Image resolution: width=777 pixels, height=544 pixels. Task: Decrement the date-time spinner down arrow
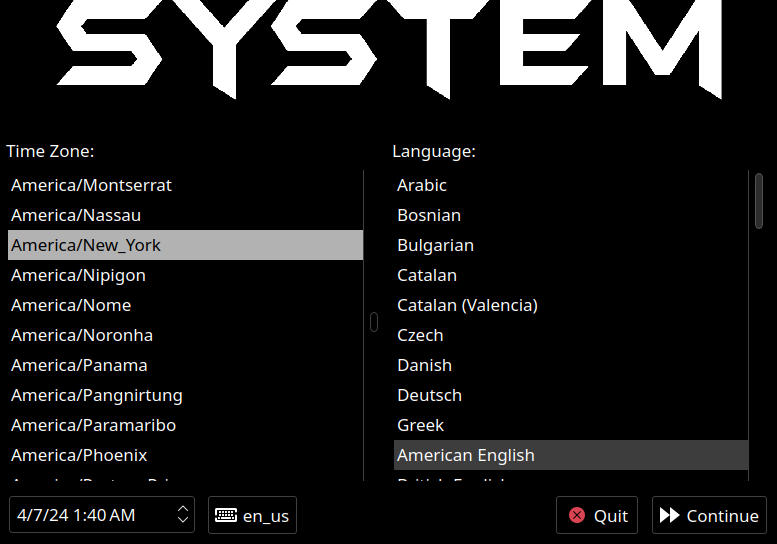tap(183, 521)
